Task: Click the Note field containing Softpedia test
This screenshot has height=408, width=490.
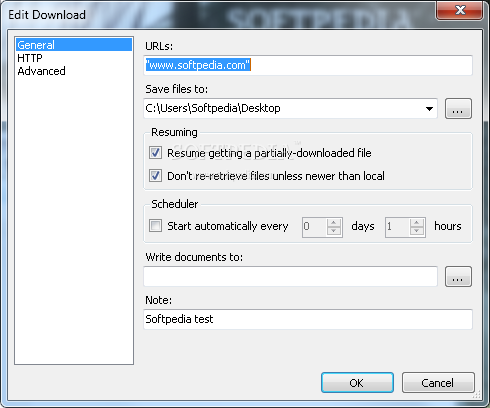Action: click(308, 319)
